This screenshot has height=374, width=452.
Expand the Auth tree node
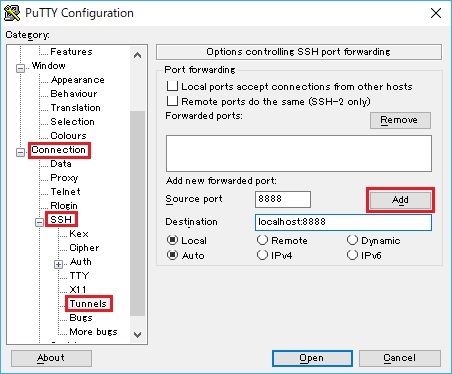[59, 264]
